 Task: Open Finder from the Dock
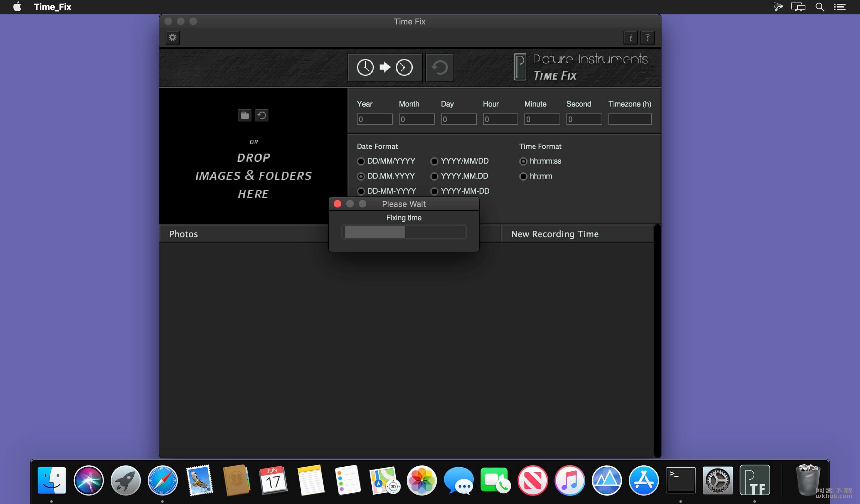point(51,480)
